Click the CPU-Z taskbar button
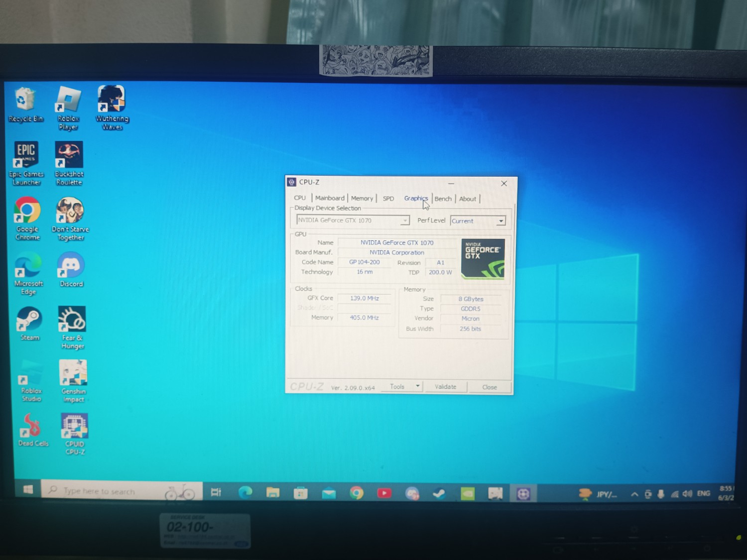747x560 pixels. click(523, 494)
